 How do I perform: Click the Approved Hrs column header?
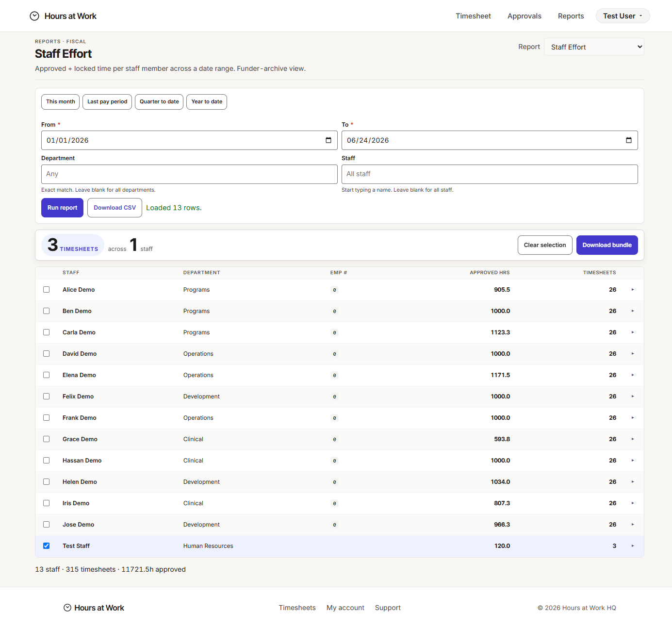490,273
